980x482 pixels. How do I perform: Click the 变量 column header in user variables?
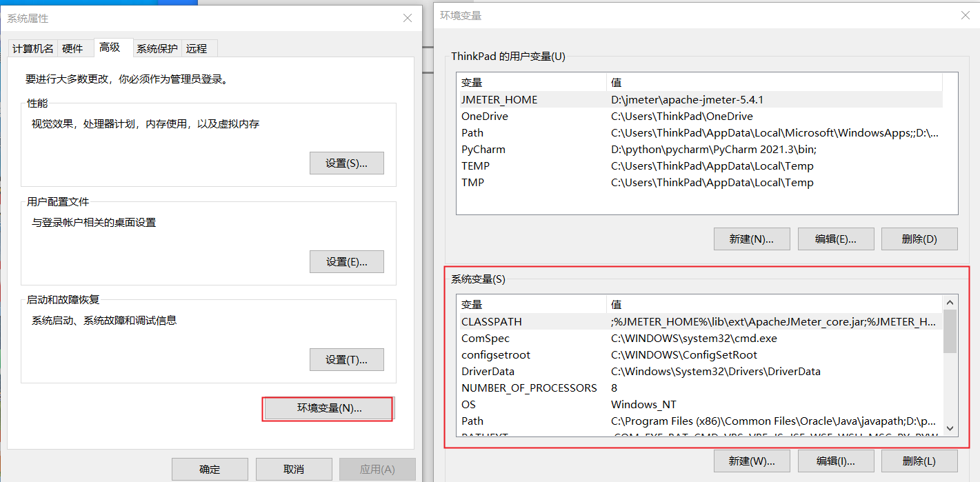(x=532, y=83)
